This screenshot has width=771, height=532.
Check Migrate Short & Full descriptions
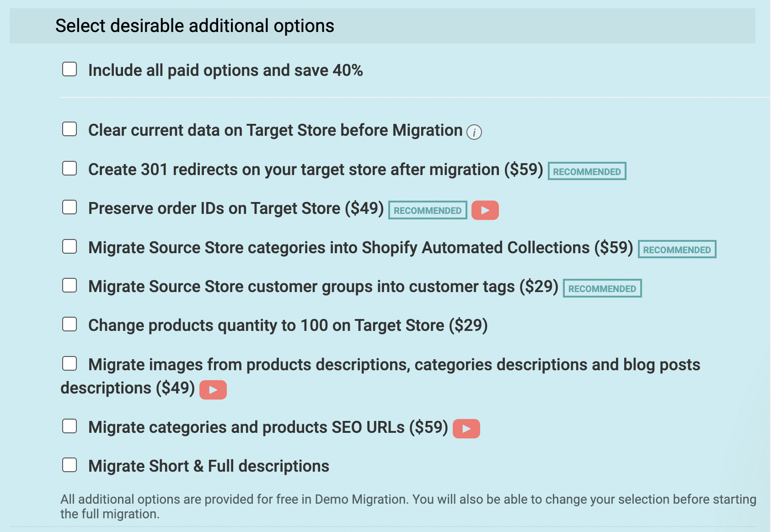tap(69, 465)
